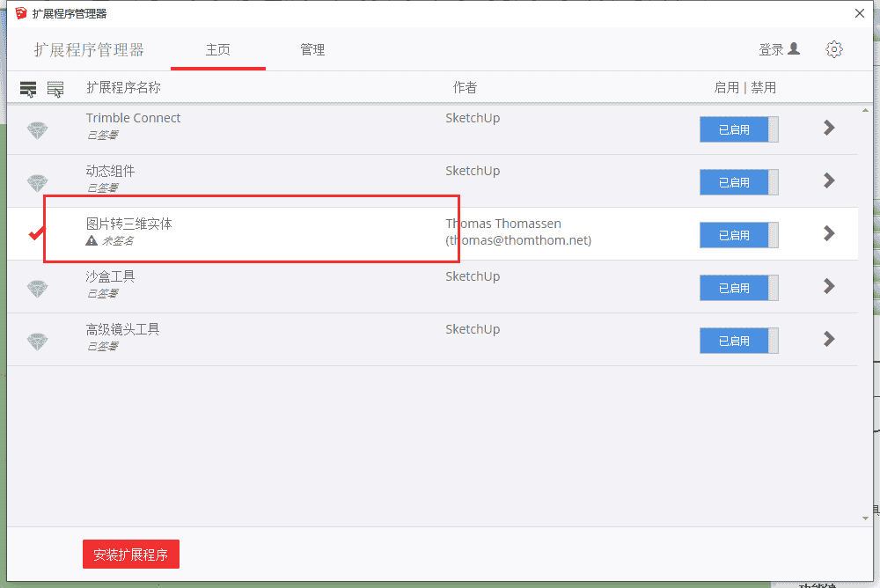Close the 扩展程序管理器 window
880x588 pixels.
click(859, 13)
